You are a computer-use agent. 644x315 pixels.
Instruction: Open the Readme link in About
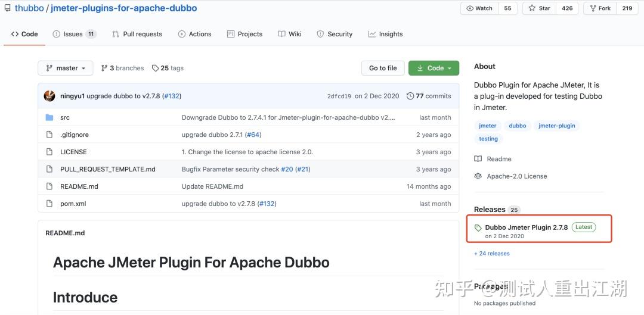[493, 159]
